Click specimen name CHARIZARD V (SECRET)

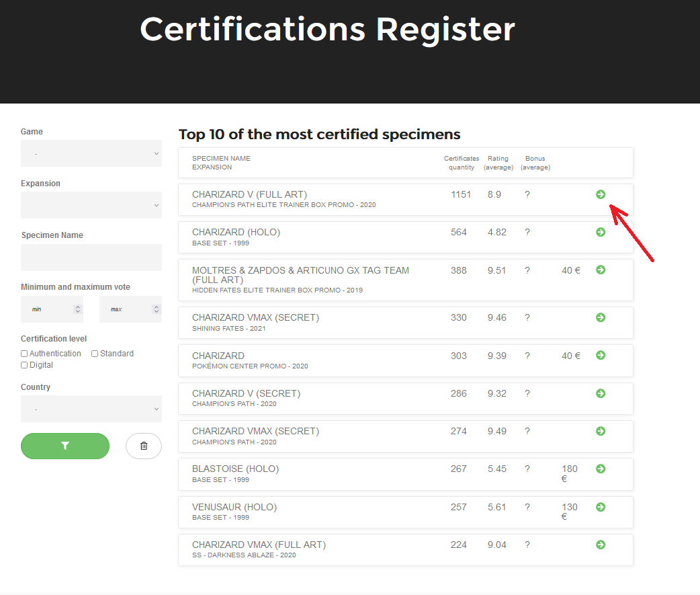point(247,393)
